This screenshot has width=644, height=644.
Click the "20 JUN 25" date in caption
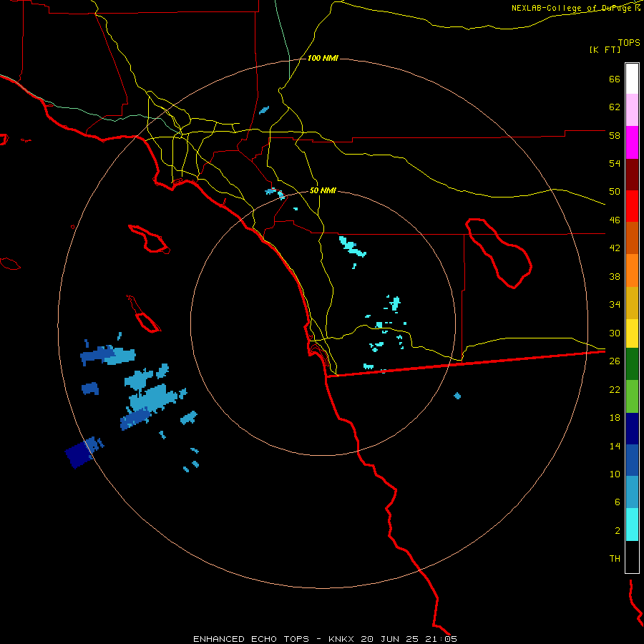tap(389, 639)
